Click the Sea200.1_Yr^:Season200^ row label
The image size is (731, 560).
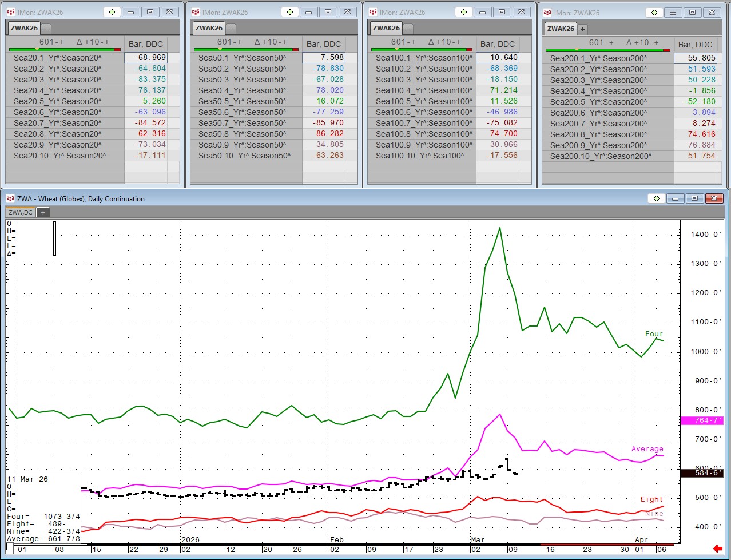pyautogui.click(x=598, y=58)
